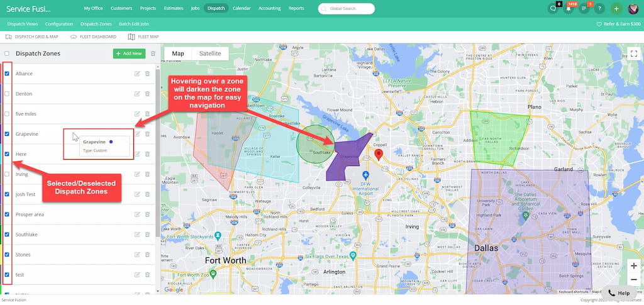This screenshot has width=644, height=305.
Task: Uncheck the Here zone checkbox
Action: point(7,154)
